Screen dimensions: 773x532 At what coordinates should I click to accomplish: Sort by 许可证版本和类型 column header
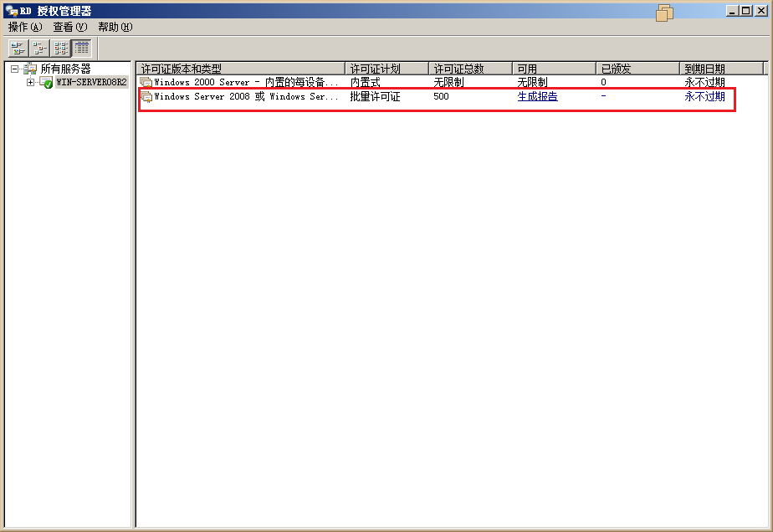click(x=241, y=69)
